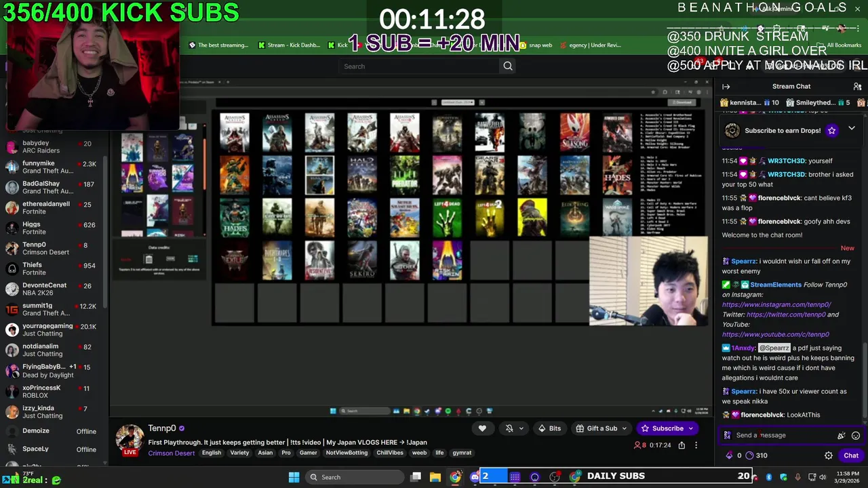
Task: Open FlyingBabyB channel in sidebar
Action: click(53, 371)
